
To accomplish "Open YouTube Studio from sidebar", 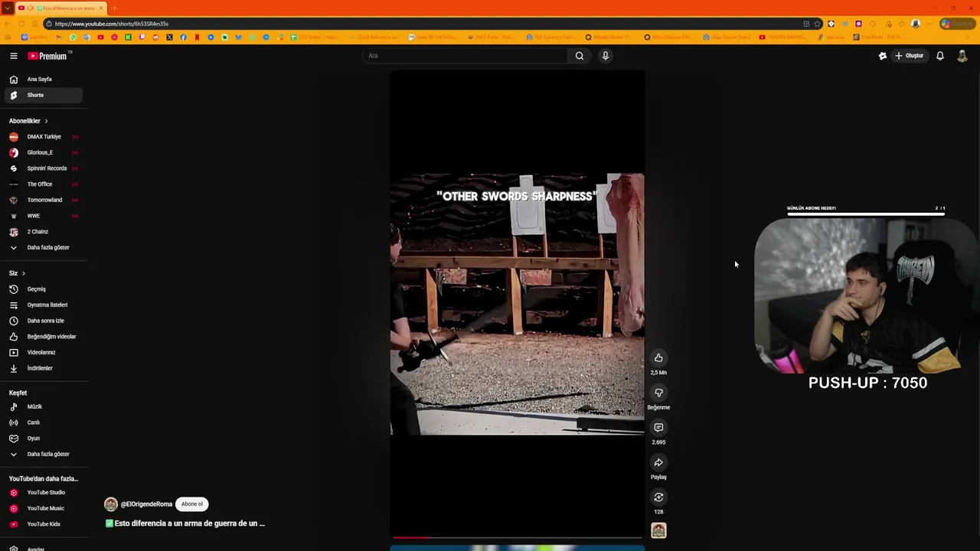I will click(44, 493).
